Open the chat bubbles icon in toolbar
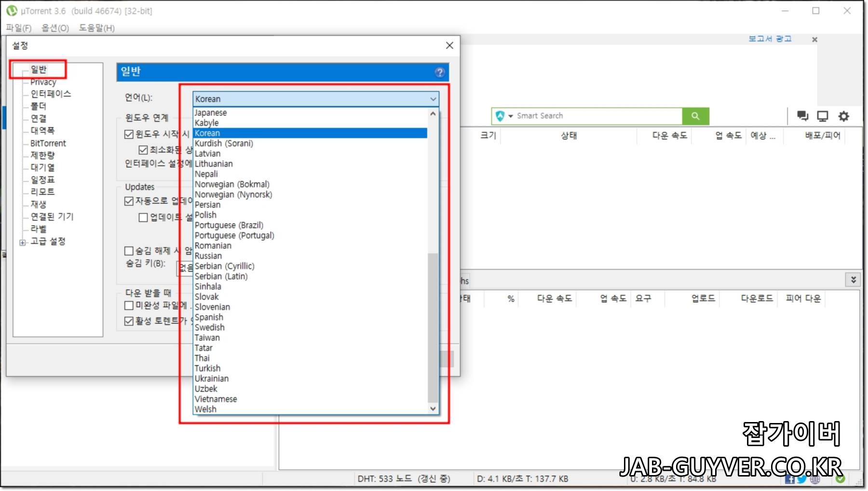The image size is (868, 491). click(x=802, y=116)
